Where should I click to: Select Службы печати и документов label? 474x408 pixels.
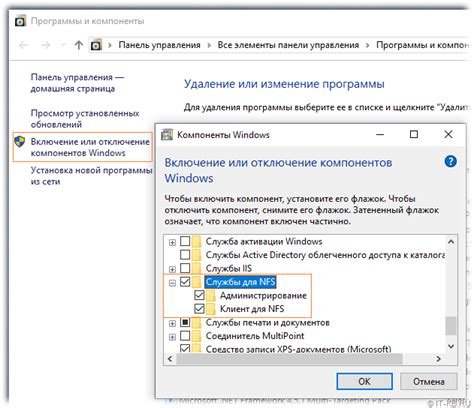267,323
